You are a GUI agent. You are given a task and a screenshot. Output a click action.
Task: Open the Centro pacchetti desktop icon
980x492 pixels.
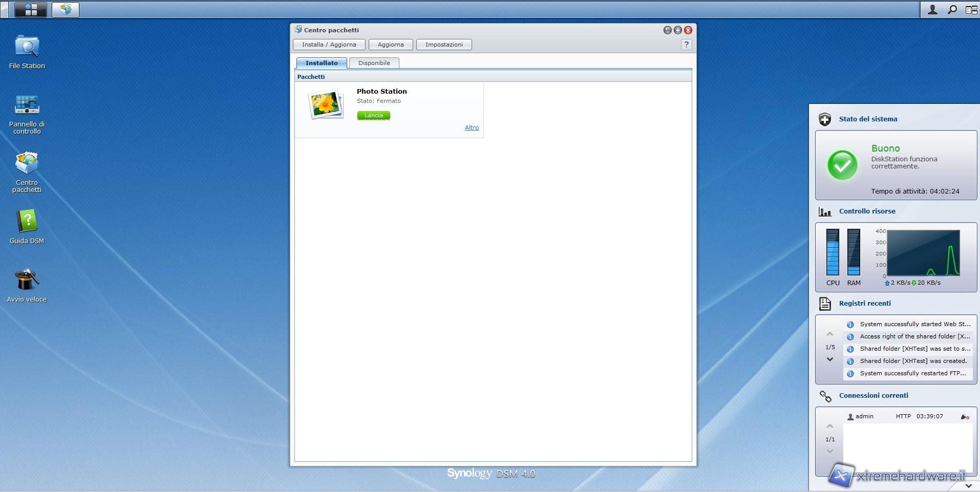27,164
